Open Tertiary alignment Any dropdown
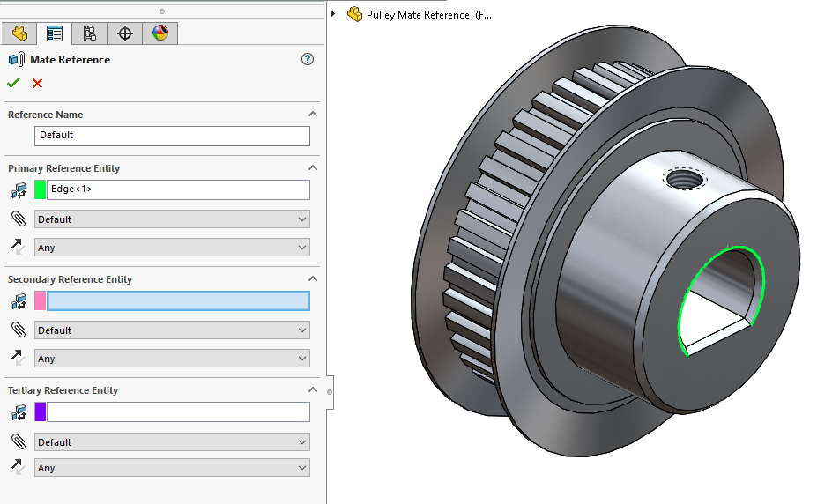 click(172, 468)
